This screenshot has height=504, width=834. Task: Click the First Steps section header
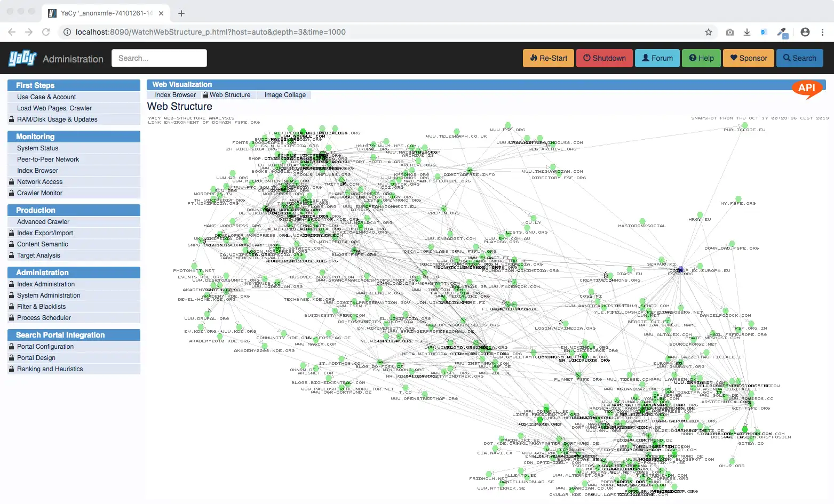click(x=74, y=85)
